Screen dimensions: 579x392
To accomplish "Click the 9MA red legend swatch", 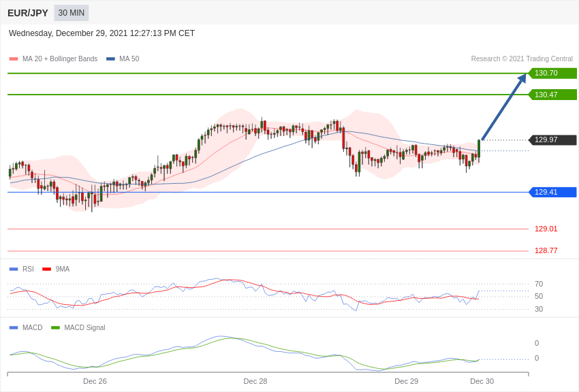I will 47,269.
